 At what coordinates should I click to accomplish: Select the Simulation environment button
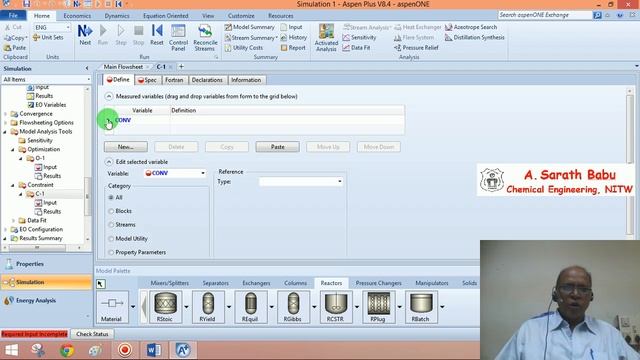click(47, 282)
